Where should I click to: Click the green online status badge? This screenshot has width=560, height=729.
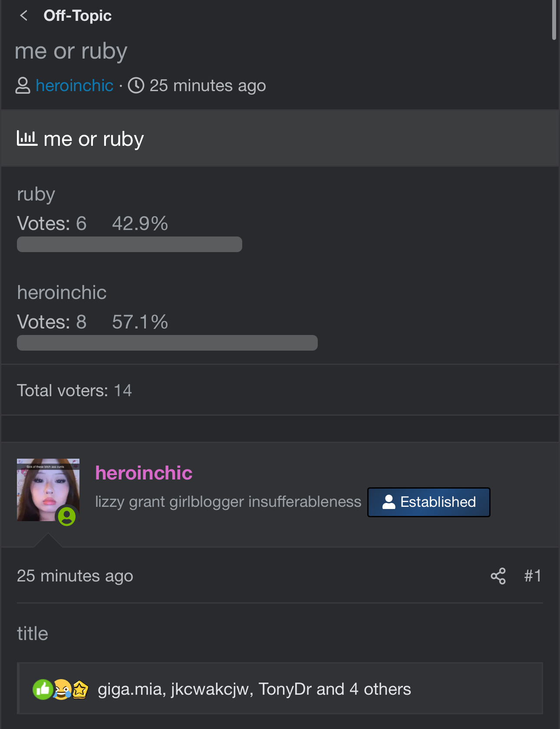[x=67, y=516]
